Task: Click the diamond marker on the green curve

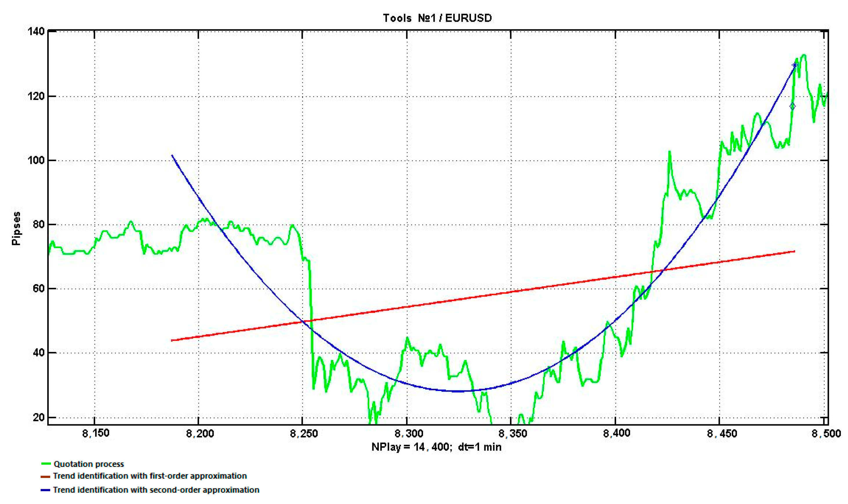Action: [792, 106]
